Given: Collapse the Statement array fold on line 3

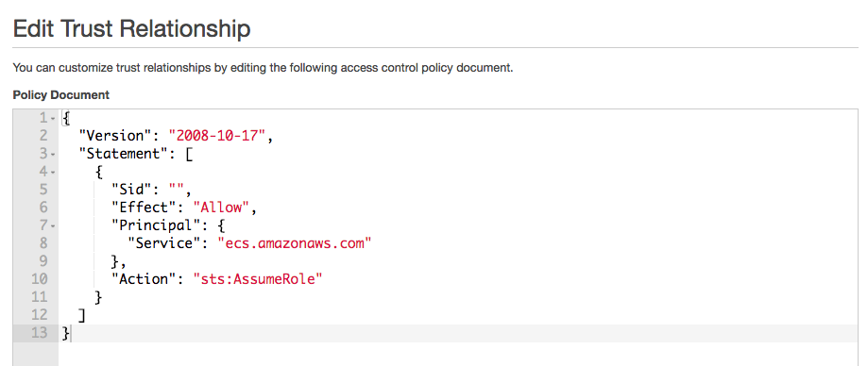Looking at the screenshot, I should tap(52, 155).
